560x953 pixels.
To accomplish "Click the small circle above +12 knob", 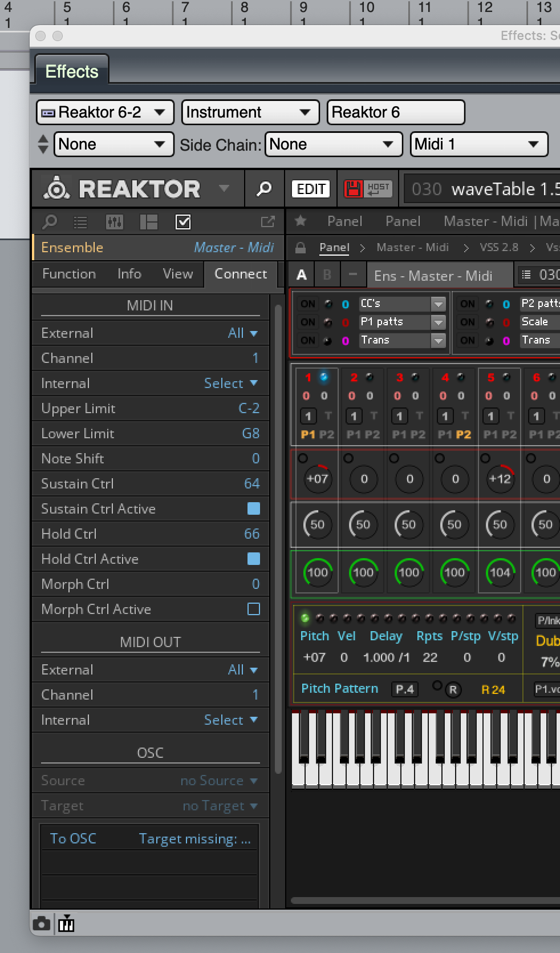I will tap(485, 458).
